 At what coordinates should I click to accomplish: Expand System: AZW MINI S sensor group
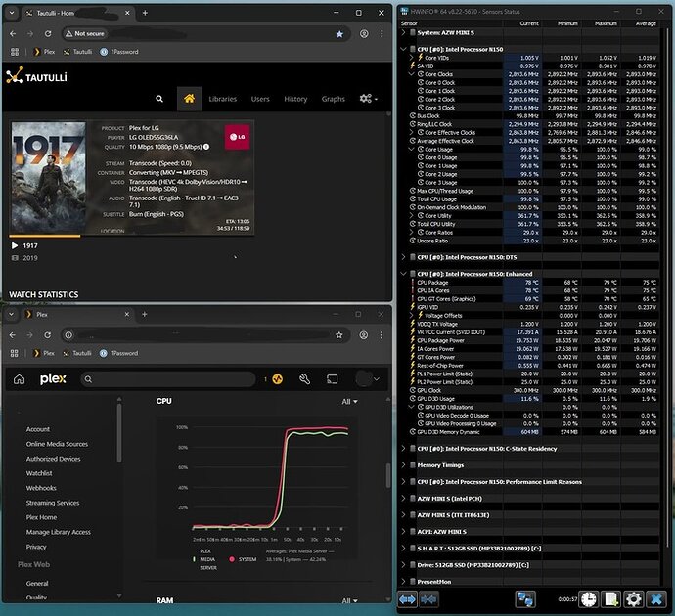(x=403, y=32)
